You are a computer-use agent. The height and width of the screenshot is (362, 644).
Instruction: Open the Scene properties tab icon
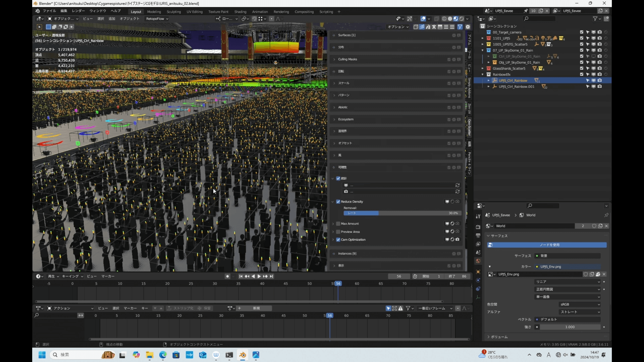478,252
